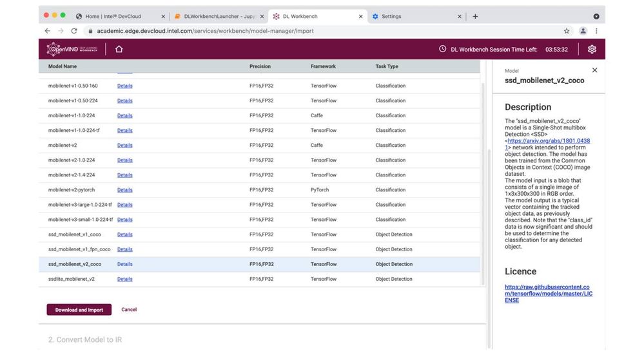This screenshot has height=362, width=644.
Task: Click PyTorch framework cell
Action: (320, 190)
